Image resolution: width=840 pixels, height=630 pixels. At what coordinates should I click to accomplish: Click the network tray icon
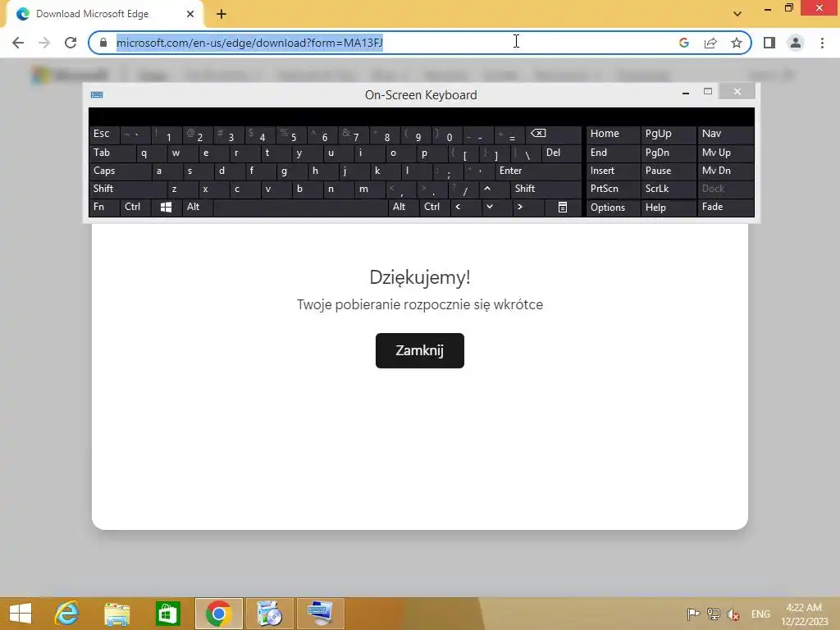tap(713, 614)
